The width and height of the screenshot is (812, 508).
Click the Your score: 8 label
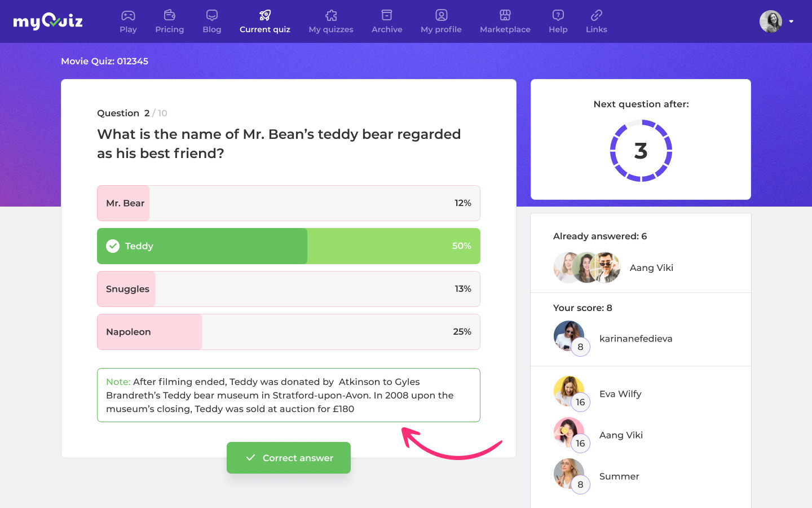pos(582,308)
